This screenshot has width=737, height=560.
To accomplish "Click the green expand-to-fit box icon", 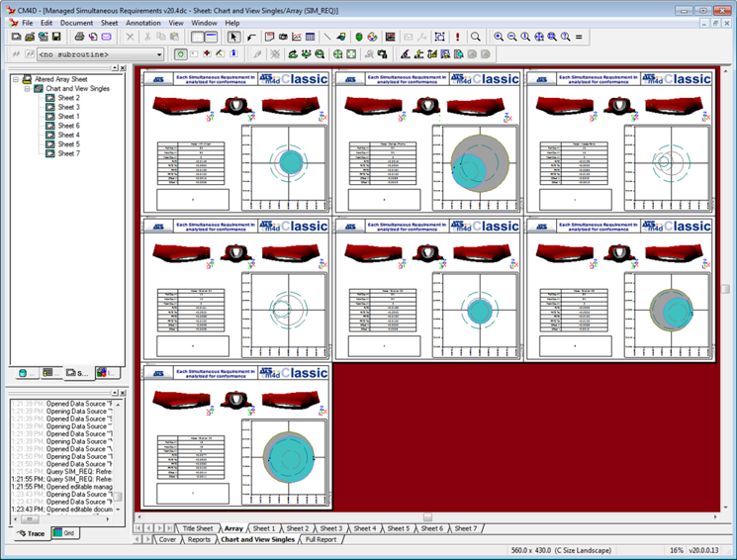I will (x=351, y=54).
